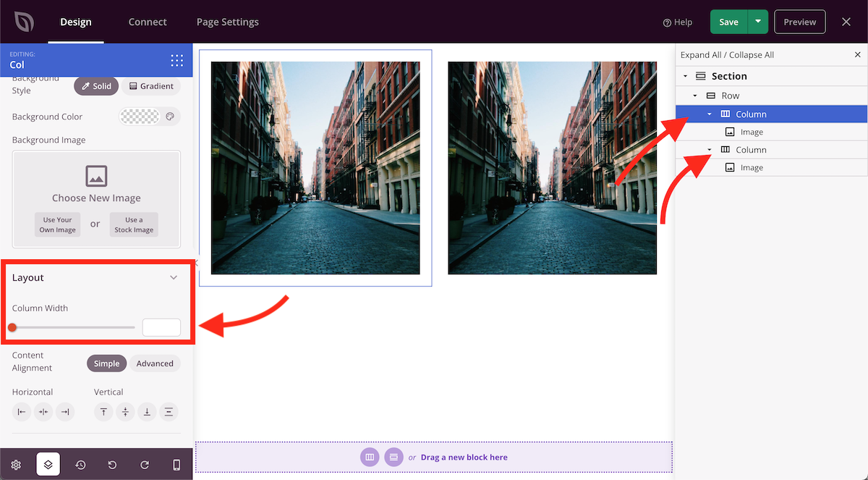Click the second Image item icon in tree
This screenshot has width=868, height=480.
click(x=730, y=167)
